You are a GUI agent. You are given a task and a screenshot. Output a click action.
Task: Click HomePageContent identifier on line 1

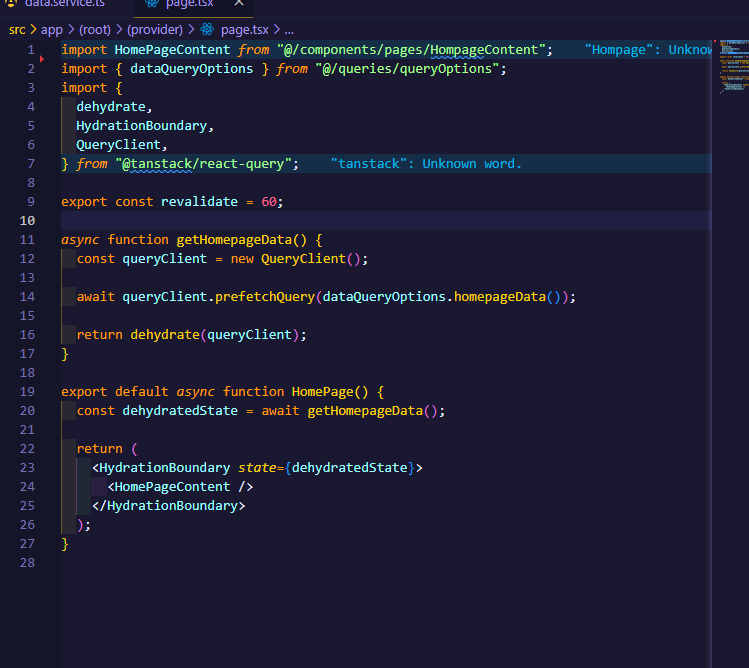click(172, 50)
